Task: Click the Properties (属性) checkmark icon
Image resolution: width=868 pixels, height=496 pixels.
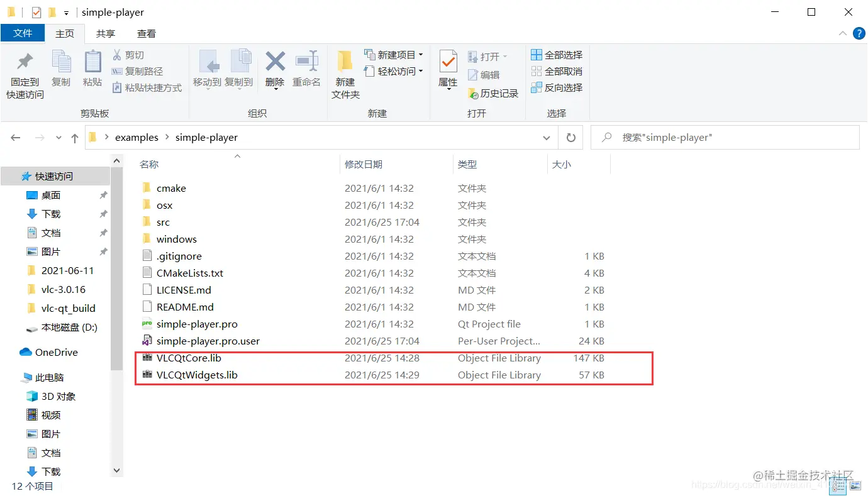Action: pos(448,62)
